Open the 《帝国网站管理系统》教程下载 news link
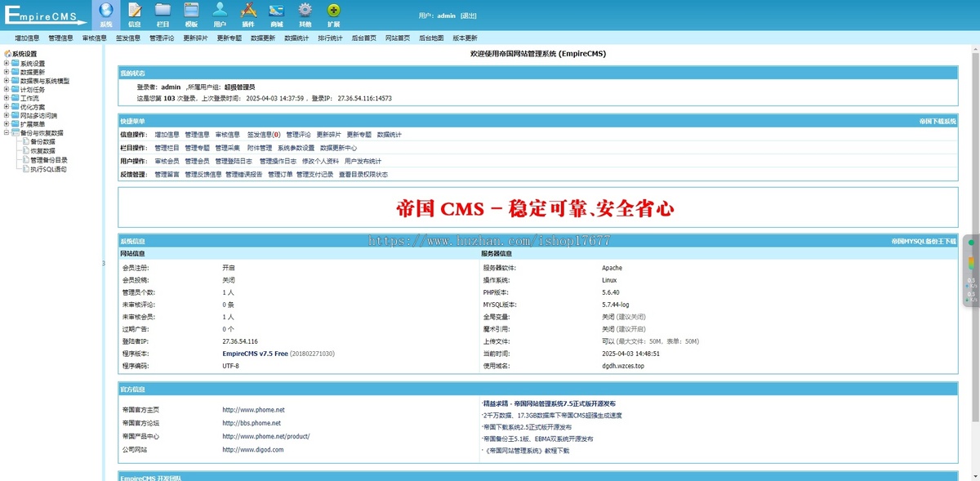Image resolution: width=980 pixels, height=481 pixels. coord(526,450)
